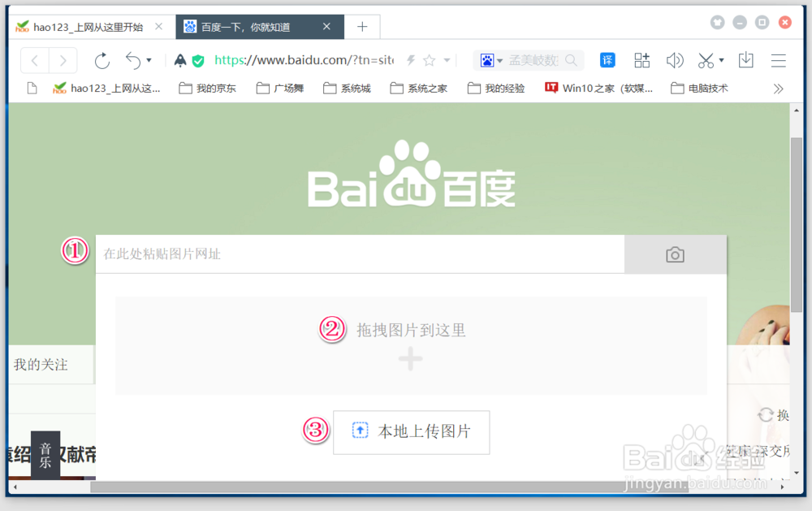Expand the scissors screenshot dropdown arrow
812x511 pixels.
(x=721, y=61)
